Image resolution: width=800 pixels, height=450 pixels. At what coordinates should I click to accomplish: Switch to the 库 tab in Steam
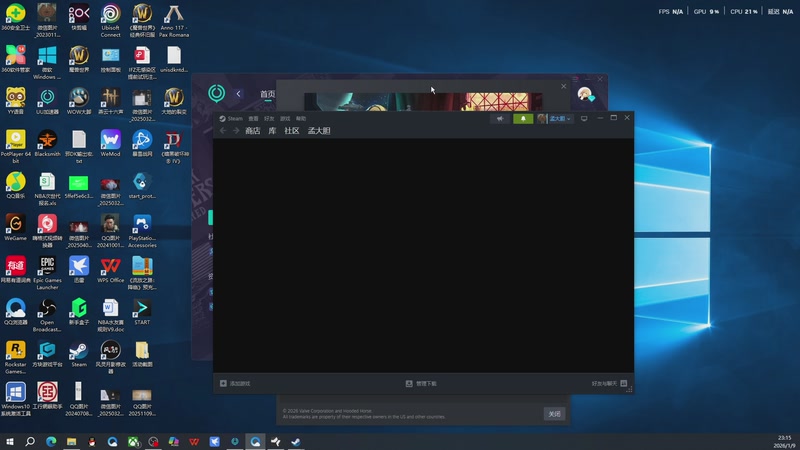click(272, 131)
